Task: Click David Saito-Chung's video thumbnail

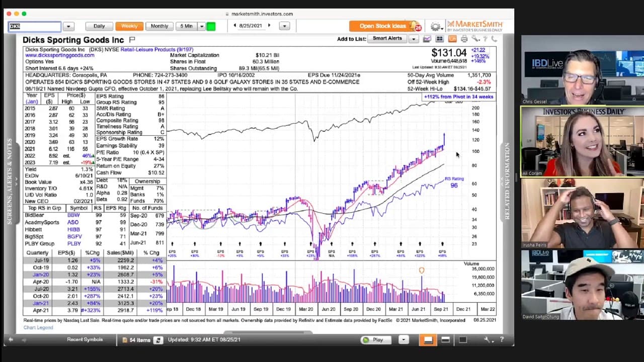Action: point(582,285)
